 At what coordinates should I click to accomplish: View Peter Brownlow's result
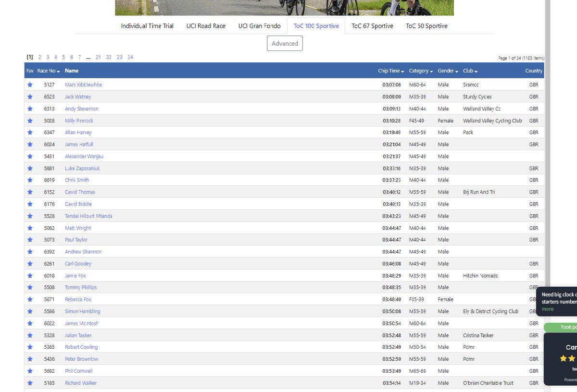(81, 359)
